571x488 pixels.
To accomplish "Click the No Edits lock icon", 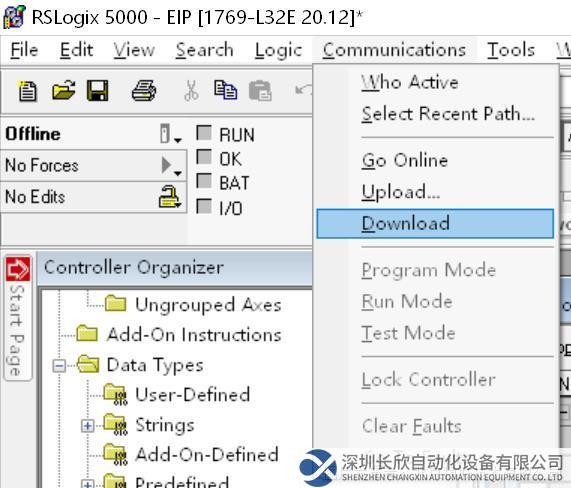I will click(x=170, y=197).
